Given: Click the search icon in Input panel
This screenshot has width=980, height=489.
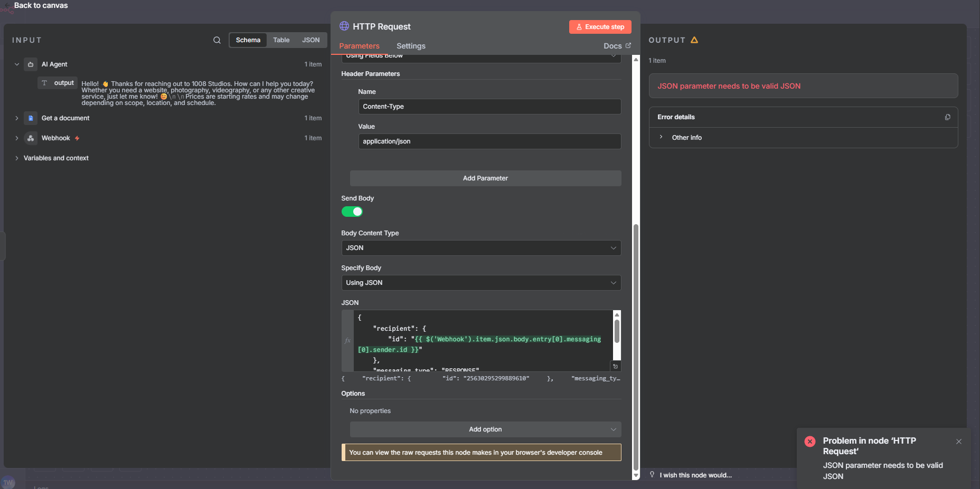Looking at the screenshot, I should click(216, 40).
